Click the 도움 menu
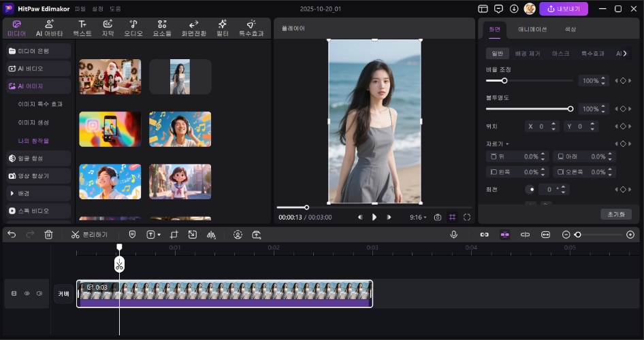Viewport: 644px width, 340px height. pos(115,9)
